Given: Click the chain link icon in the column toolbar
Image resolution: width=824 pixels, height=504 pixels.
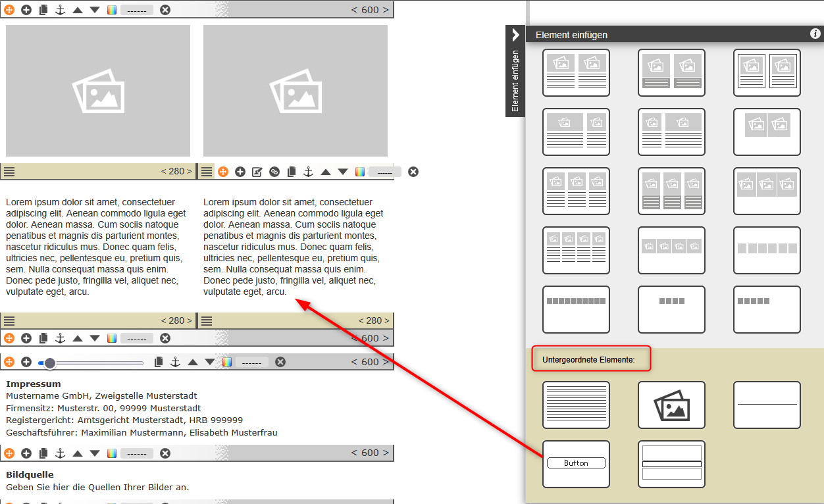Looking at the screenshot, I should tap(274, 172).
